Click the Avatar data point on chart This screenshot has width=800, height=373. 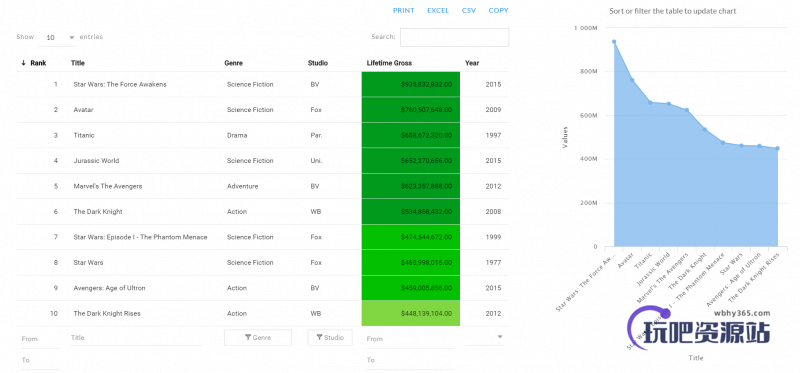(632, 80)
